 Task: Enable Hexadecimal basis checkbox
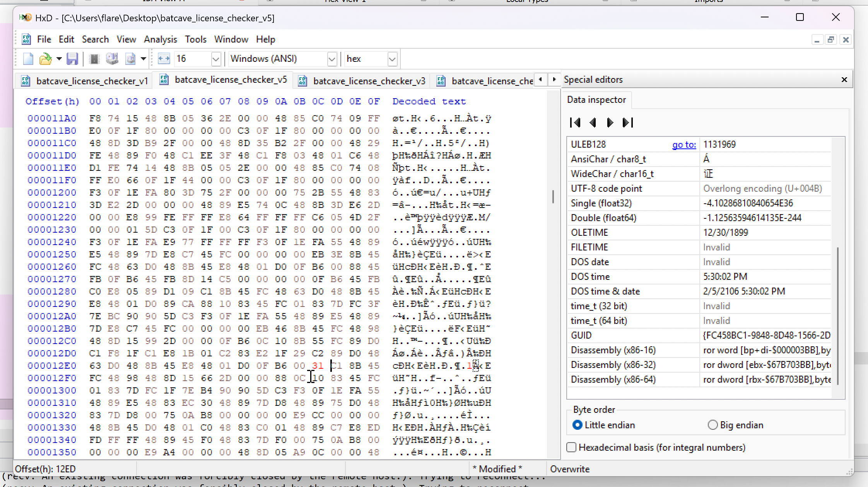click(571, 448)
